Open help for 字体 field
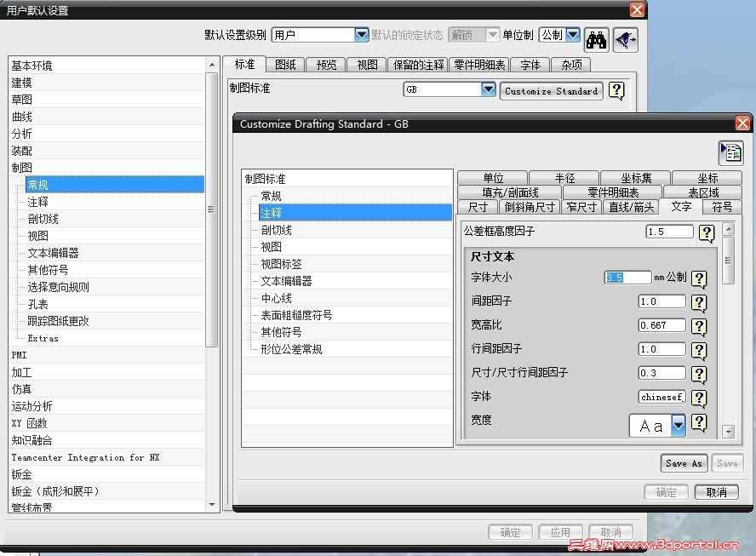The image size is (756, 556). (x=699, y=398)
